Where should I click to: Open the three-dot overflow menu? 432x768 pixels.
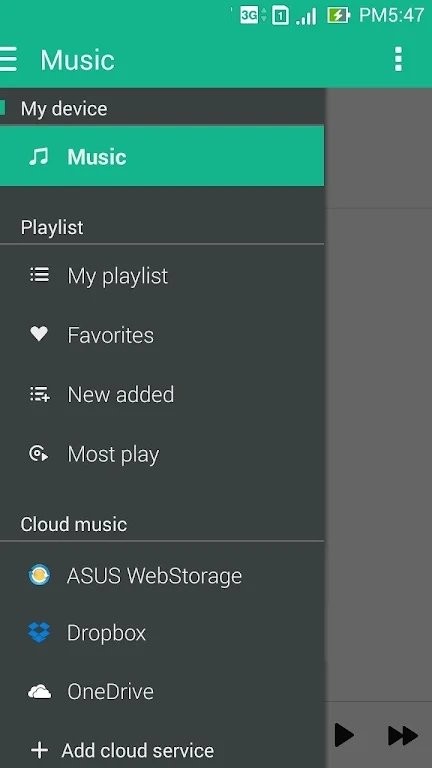[398, 59]
